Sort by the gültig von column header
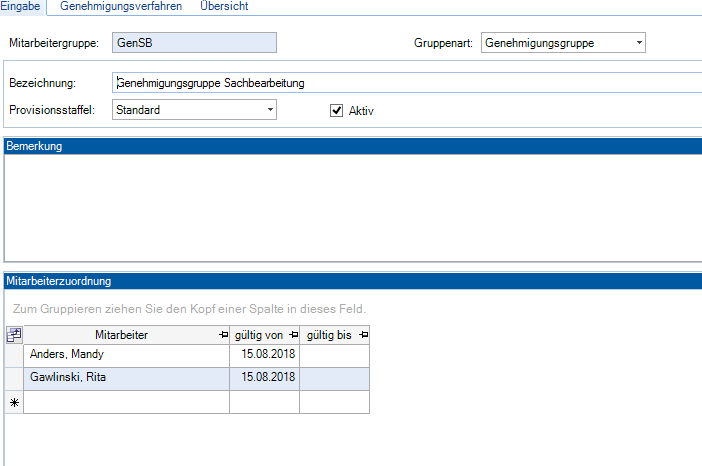This screenshot has width=702, height=466. (x=259, y=335)
